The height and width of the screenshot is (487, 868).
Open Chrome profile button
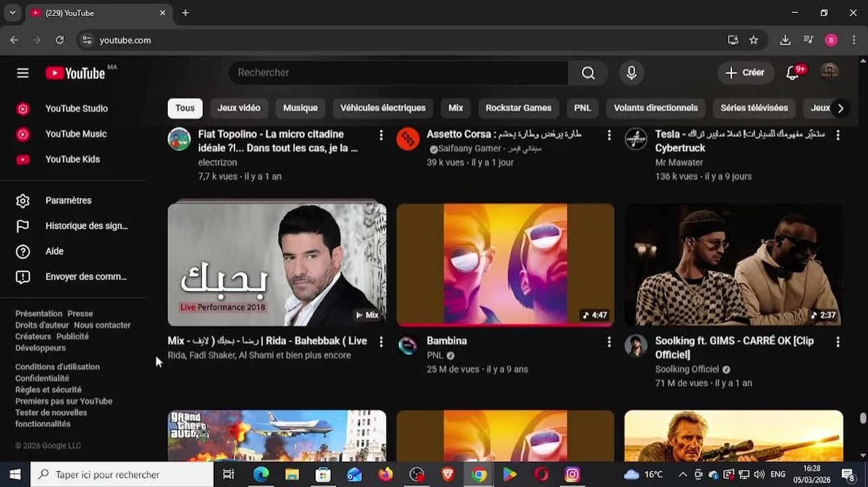click(x=831, y=40)
